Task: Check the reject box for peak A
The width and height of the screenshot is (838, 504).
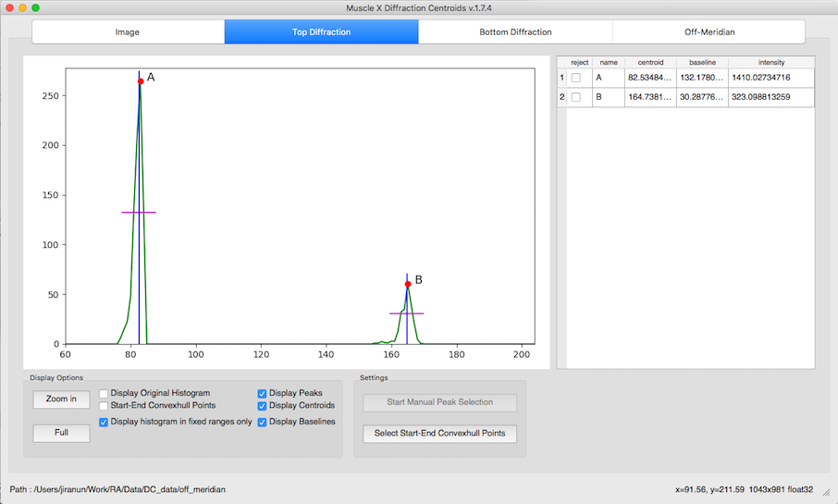Action: 576,78
